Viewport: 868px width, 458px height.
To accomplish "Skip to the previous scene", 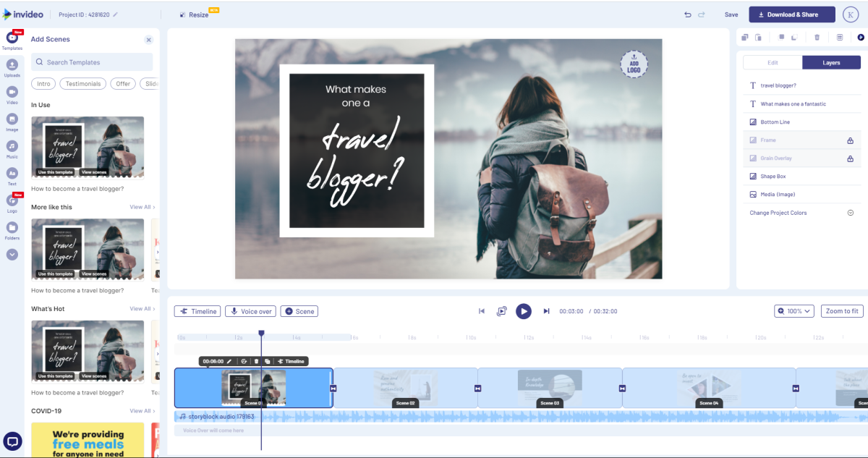I will (x=481, y=311).
